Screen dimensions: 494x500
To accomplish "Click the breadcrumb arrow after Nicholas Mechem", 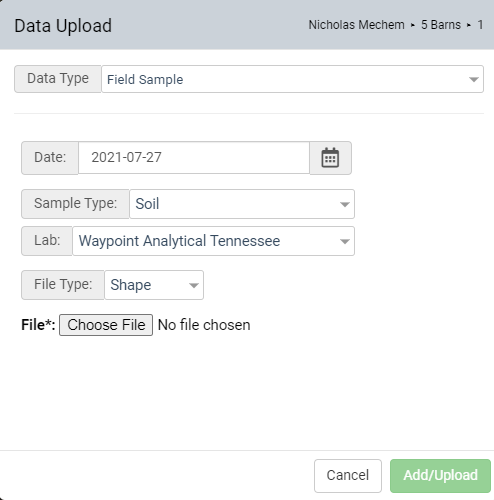I will click(413, 25).
